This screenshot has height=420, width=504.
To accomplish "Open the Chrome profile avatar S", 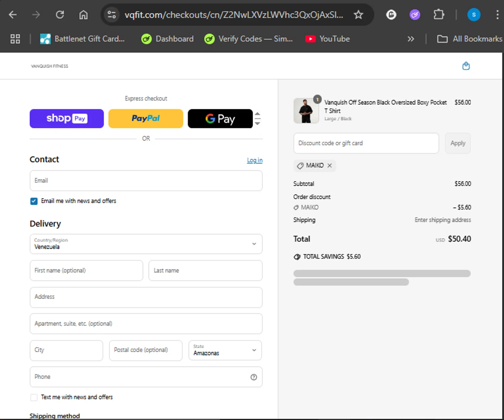I will 474,15.
